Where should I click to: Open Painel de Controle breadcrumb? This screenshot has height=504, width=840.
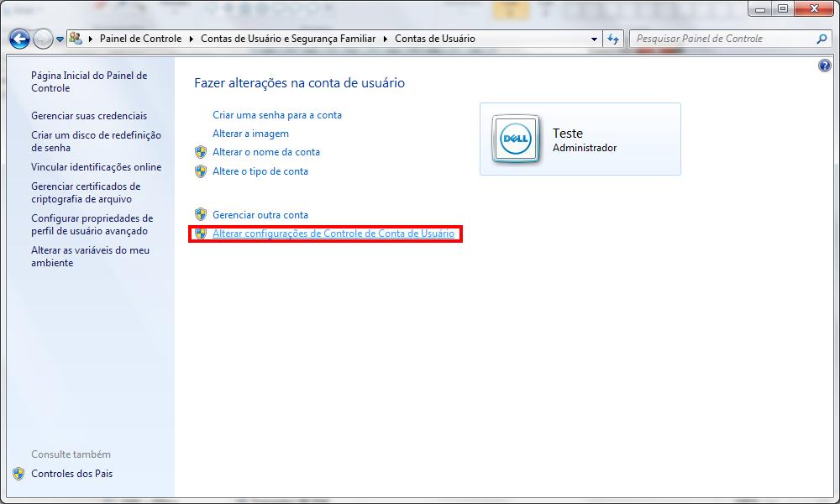pyautogui.click(x=140, y=39)
